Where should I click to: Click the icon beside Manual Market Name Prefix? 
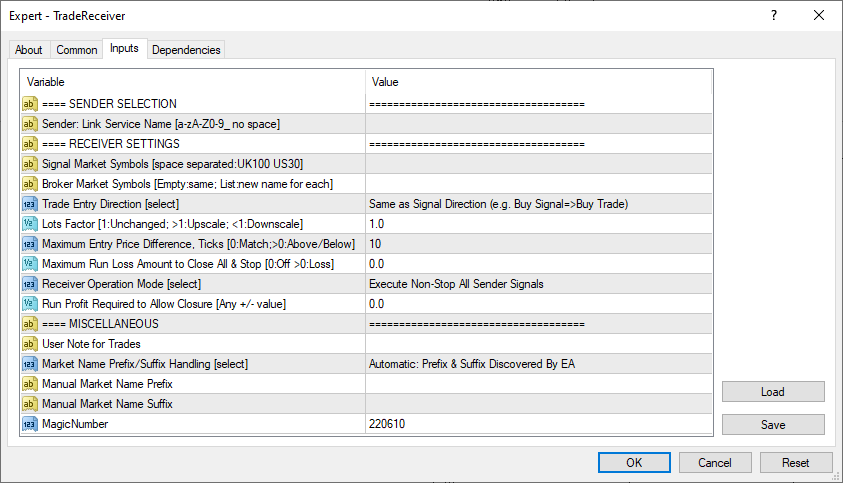pos(29,384)
